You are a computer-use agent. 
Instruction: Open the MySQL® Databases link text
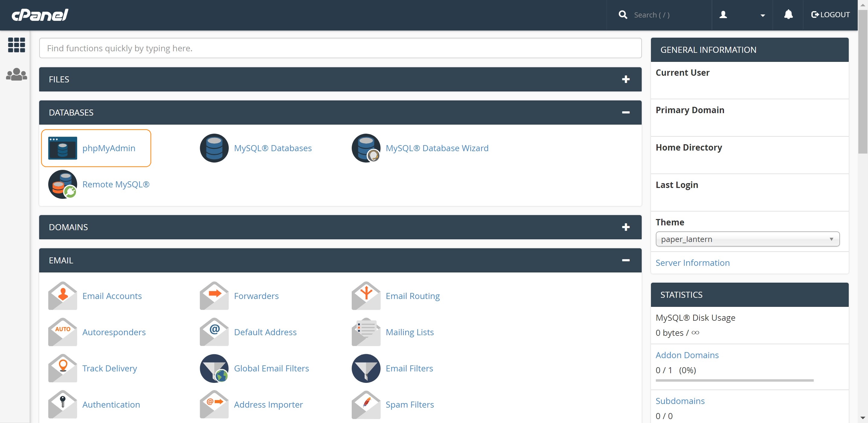click(273, 148)
